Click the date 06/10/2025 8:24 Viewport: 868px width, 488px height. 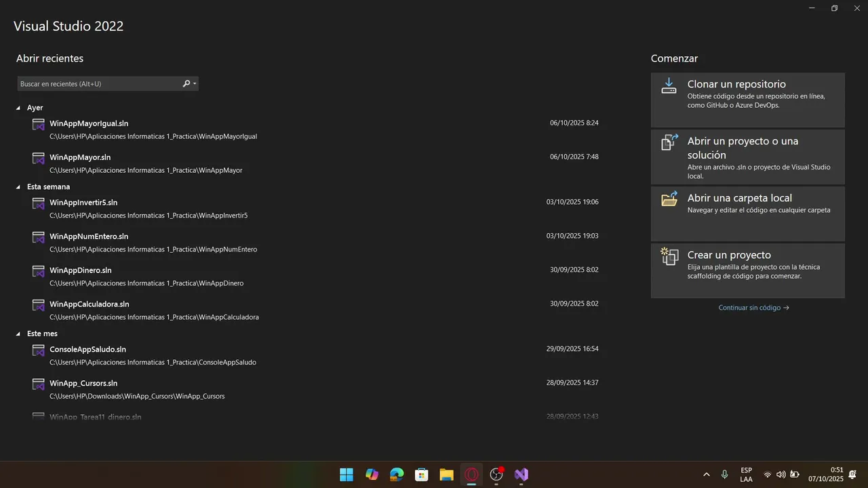coord(574,123)
